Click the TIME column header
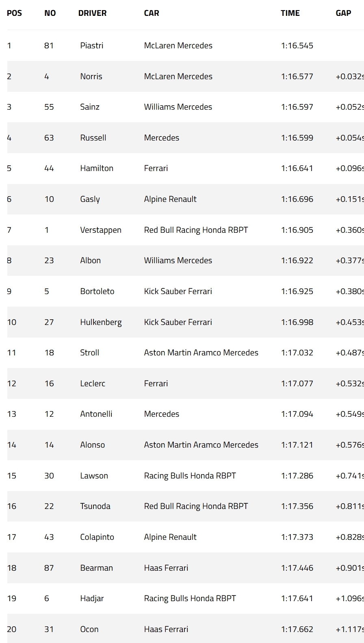Screen dimensions: 364x643 point(290,13)
